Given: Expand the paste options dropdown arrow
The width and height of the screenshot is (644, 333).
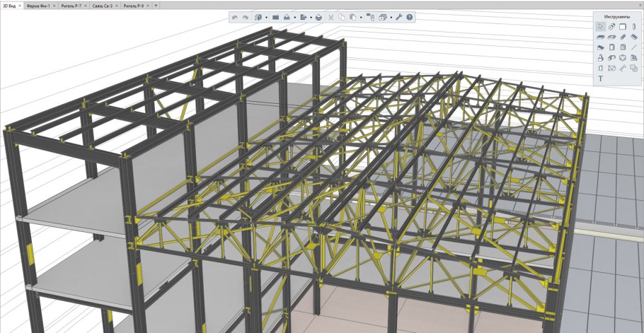Looking at the screenshot, I should coord(361,17).
